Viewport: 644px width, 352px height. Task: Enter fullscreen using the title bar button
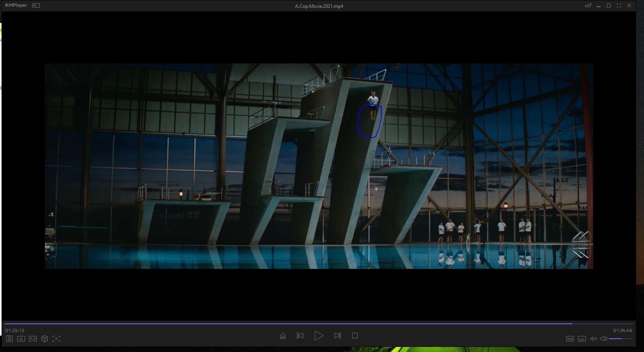tap(619, 6)
